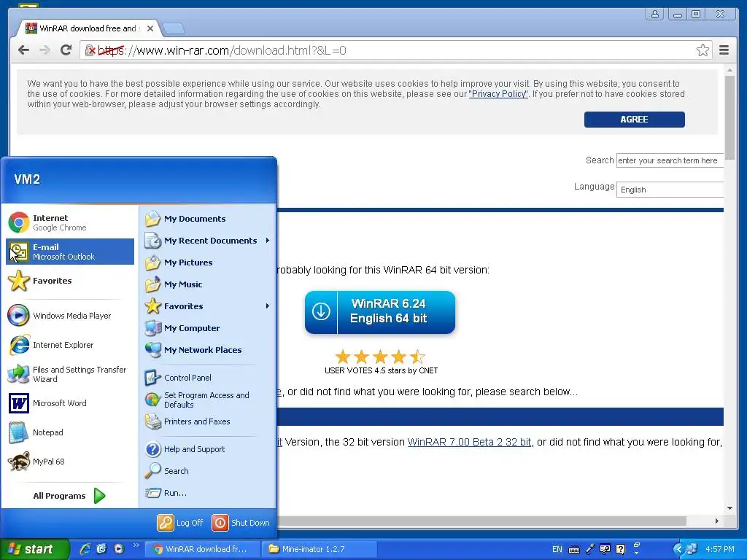Click Shut Down button
Viewport: 747px width, 560px height.
click(241, 522)
